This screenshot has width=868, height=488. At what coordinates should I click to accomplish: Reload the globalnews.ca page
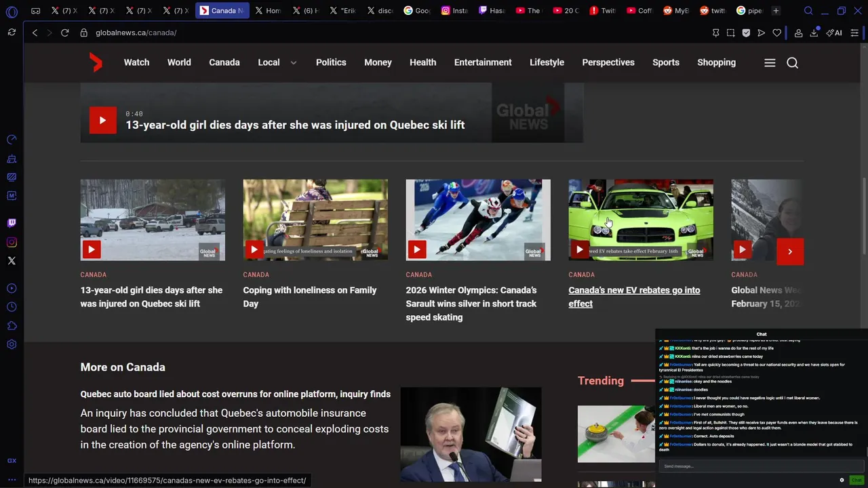coord(65,33)
